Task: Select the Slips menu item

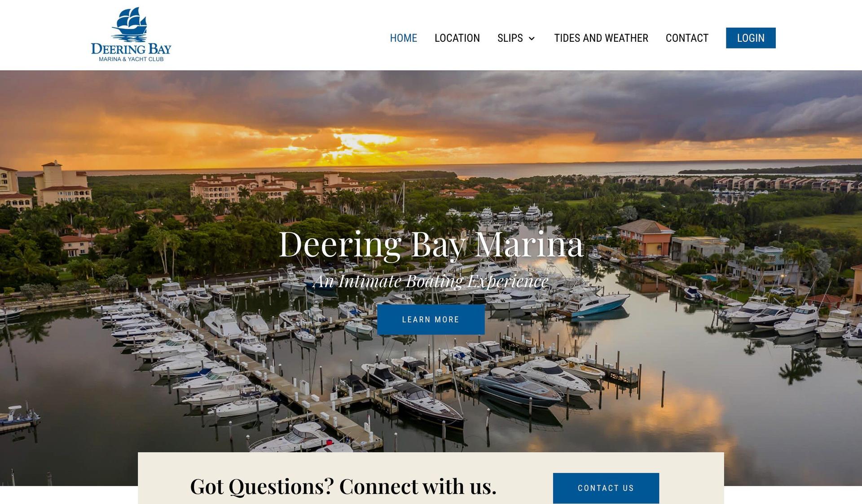Action: pos(510,38)
